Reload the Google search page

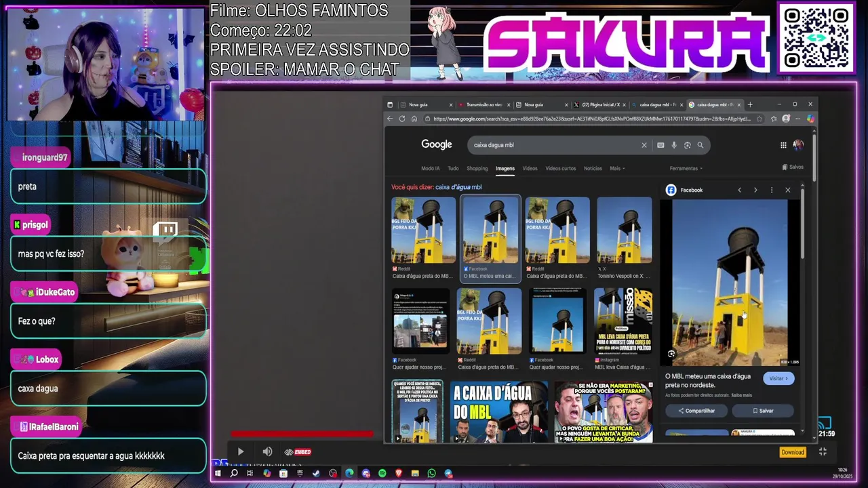pos(402,119)
